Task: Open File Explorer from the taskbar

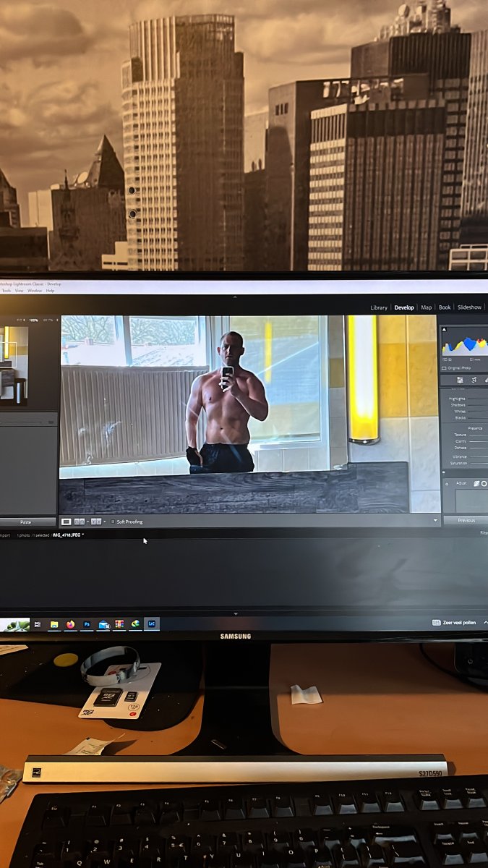Action: (x=54, y=624)
